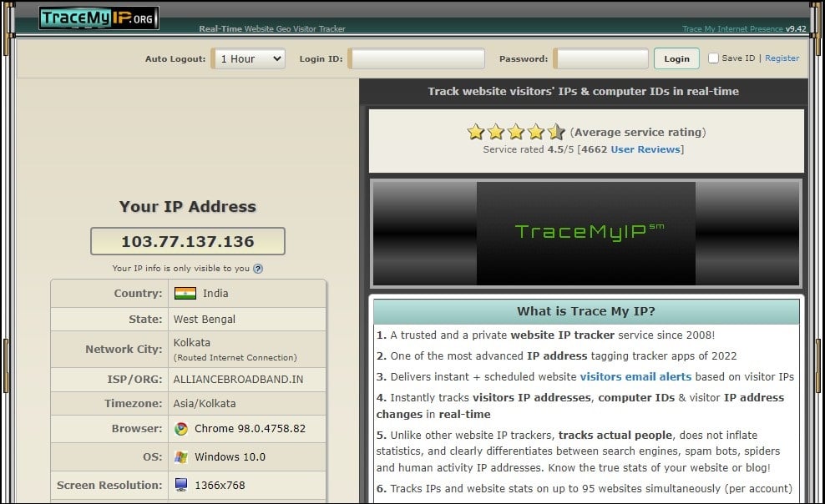Click the Windows OS icon
825x504 pixels.
click(181, 457)
